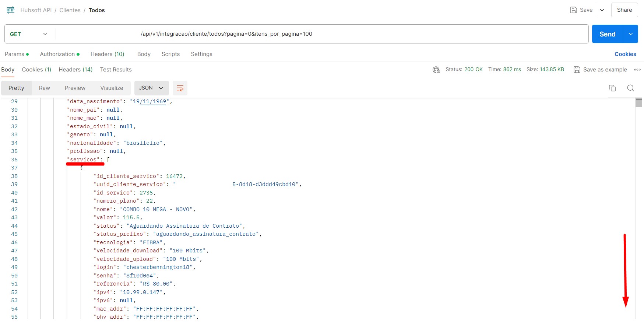Click the network globe icon
The height and width of the screenshot is (322, 644).
coord(436,70)
